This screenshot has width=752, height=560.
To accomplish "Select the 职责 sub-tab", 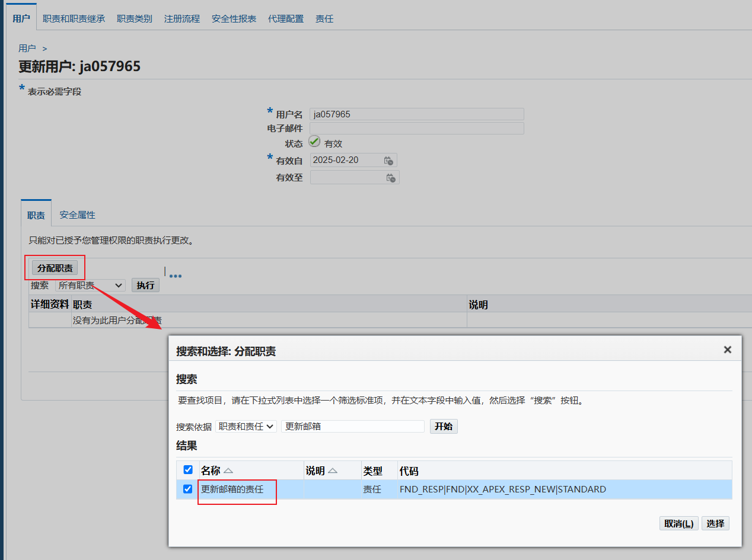I will click(x=36, y=215).
